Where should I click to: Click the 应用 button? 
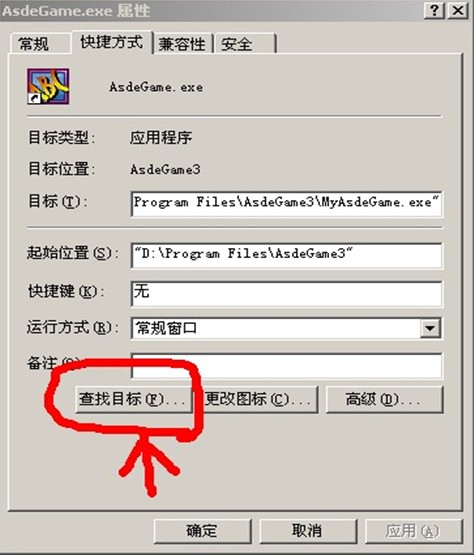pos(414,531)
